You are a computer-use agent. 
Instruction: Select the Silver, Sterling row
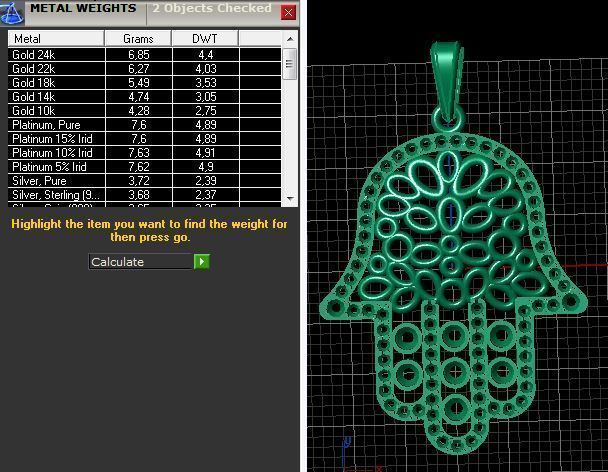[x=145, y=194]
